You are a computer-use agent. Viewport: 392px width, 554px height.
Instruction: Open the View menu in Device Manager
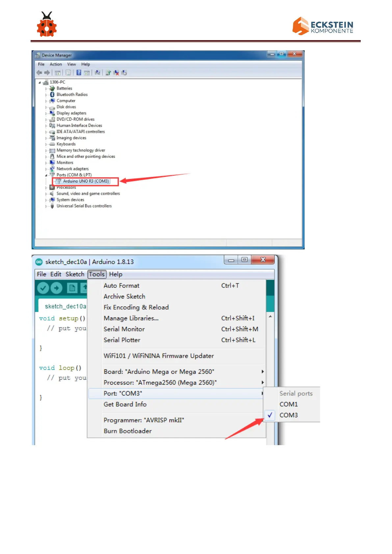(x=71, y=64)
